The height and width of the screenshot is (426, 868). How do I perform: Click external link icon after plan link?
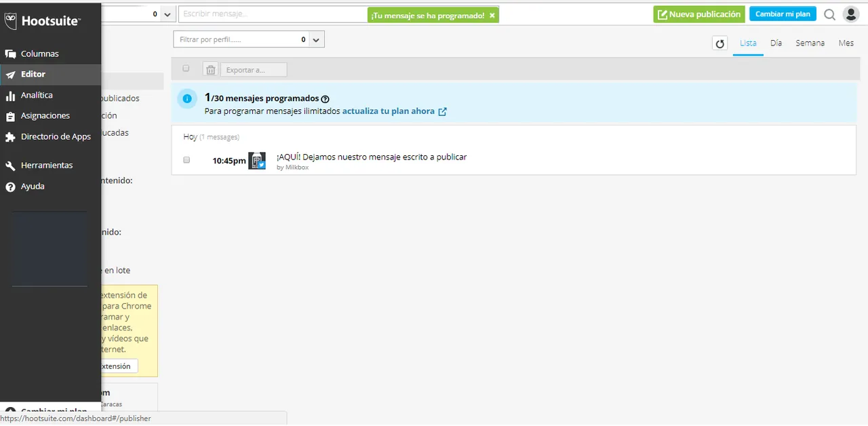coord(442,111)
